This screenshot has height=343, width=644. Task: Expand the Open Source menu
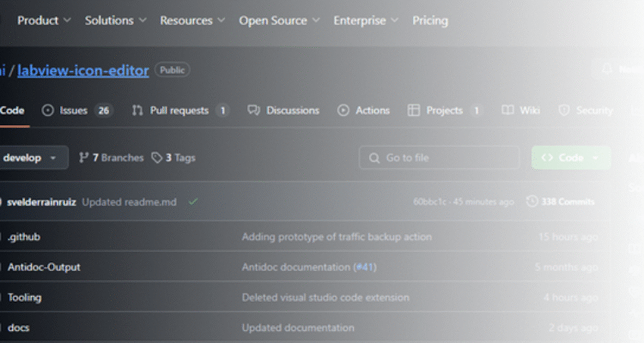(277, 21)
